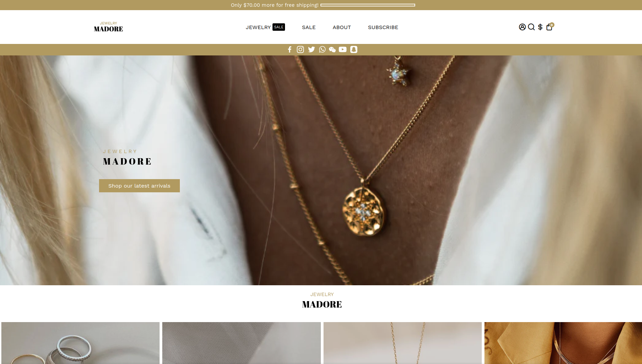Open the search magnifier icon
This screenshot has width=642, height=364.
[531, 27]
